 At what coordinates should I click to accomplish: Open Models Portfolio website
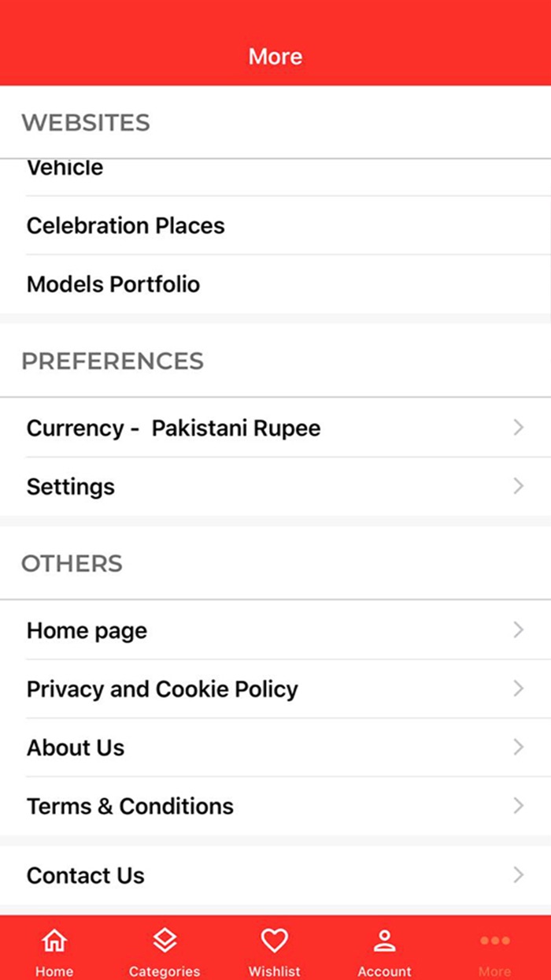pyautogui.click(x=113, y=284)
